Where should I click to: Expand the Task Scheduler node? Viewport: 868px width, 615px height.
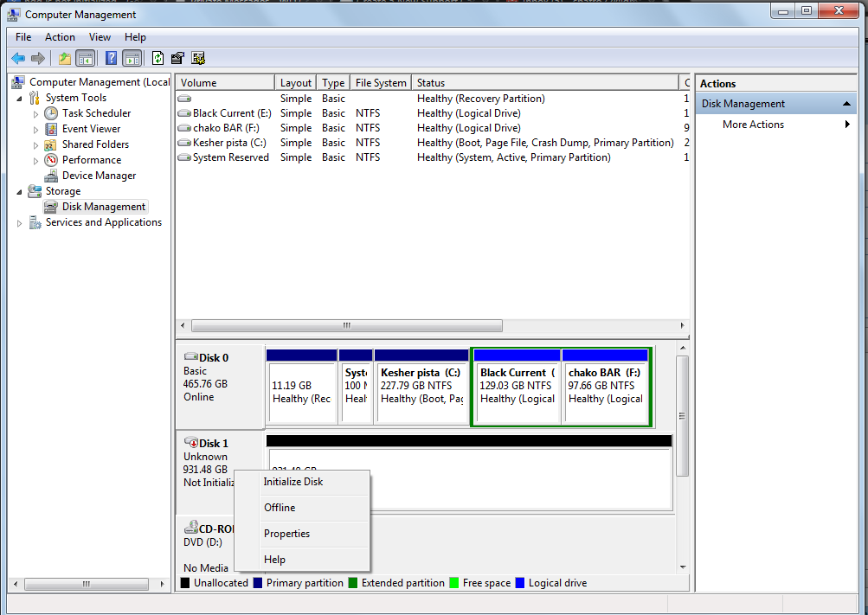36,114
